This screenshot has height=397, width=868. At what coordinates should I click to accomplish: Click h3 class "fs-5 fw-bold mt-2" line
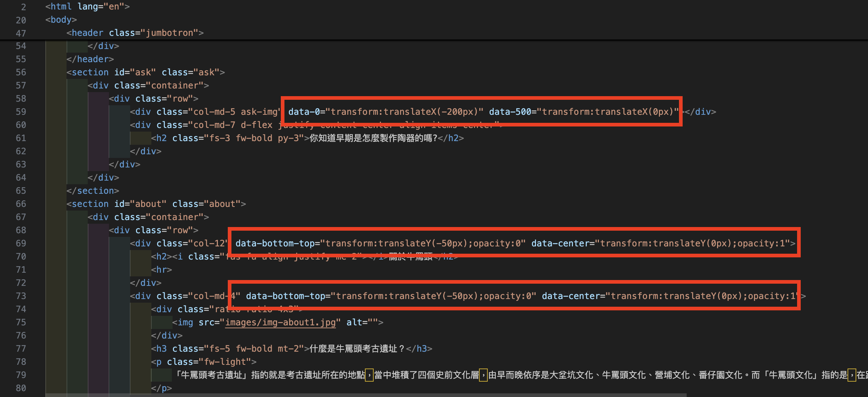[291, 349]
